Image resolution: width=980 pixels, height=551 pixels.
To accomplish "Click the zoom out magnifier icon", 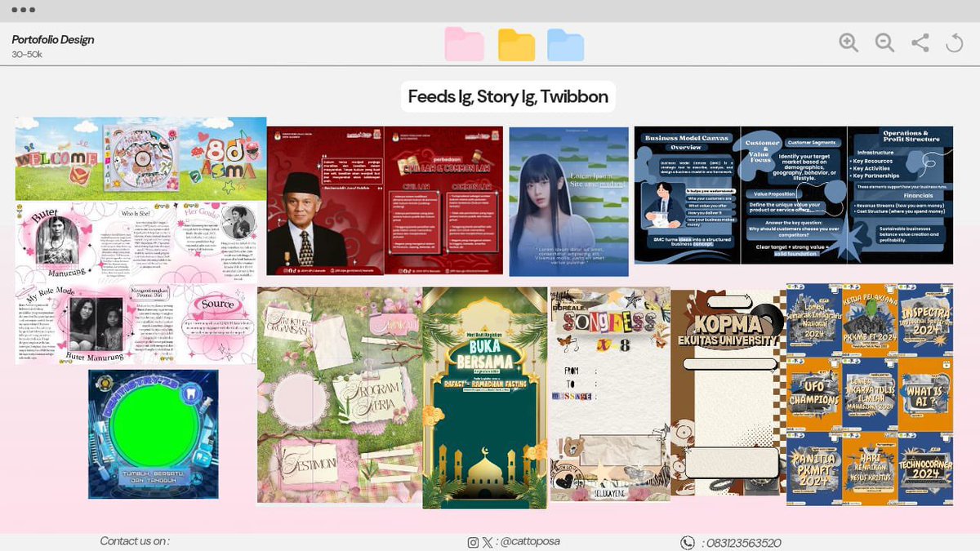I will (884, 43).
